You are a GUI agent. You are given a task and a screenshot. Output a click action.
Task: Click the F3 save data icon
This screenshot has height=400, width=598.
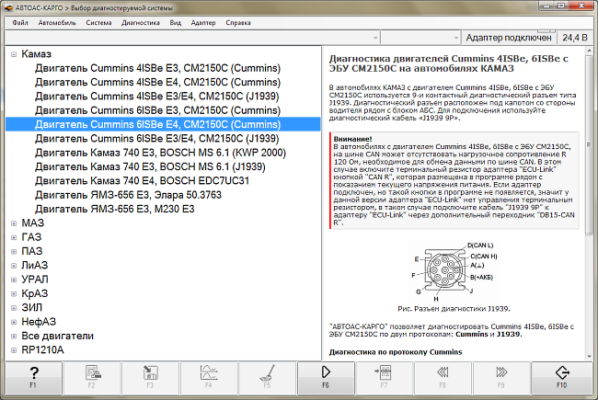(x=150, y=377)
